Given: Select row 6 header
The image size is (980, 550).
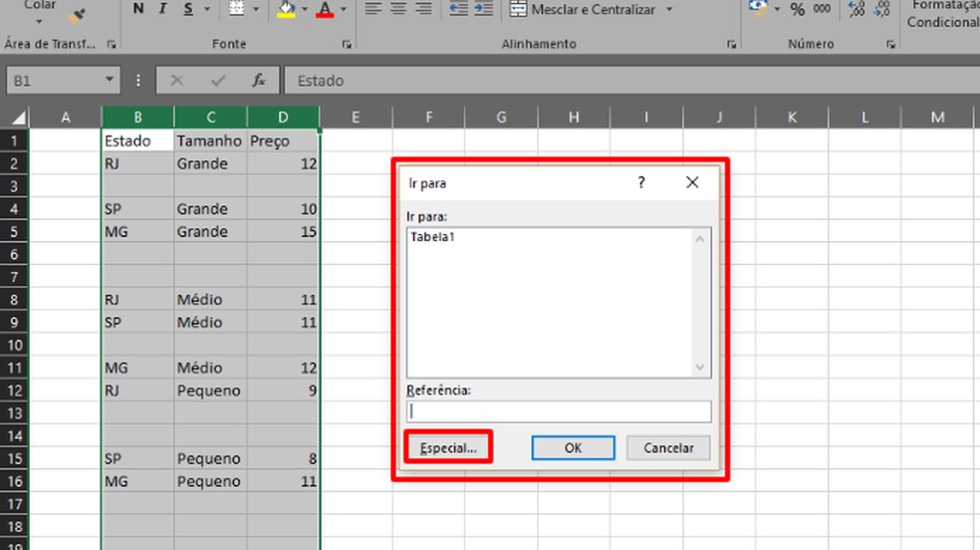Looking at the screenshot, I should tap(14, 254).
